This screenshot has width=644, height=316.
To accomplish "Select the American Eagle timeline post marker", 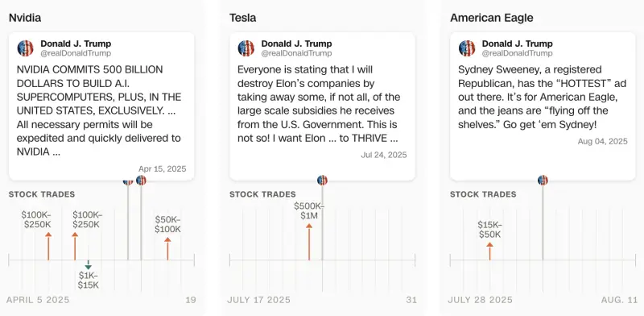I will [543, 181].
